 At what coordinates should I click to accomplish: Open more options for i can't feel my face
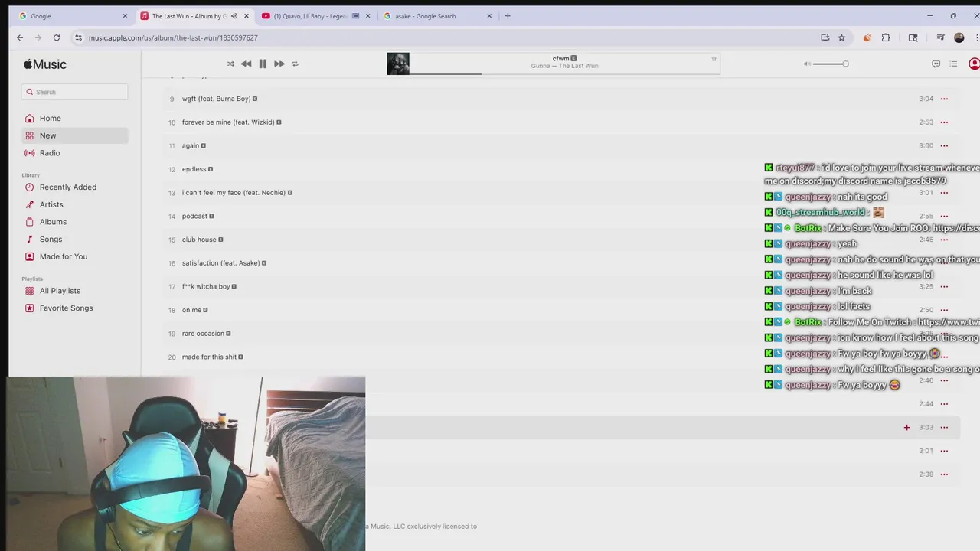944,193
